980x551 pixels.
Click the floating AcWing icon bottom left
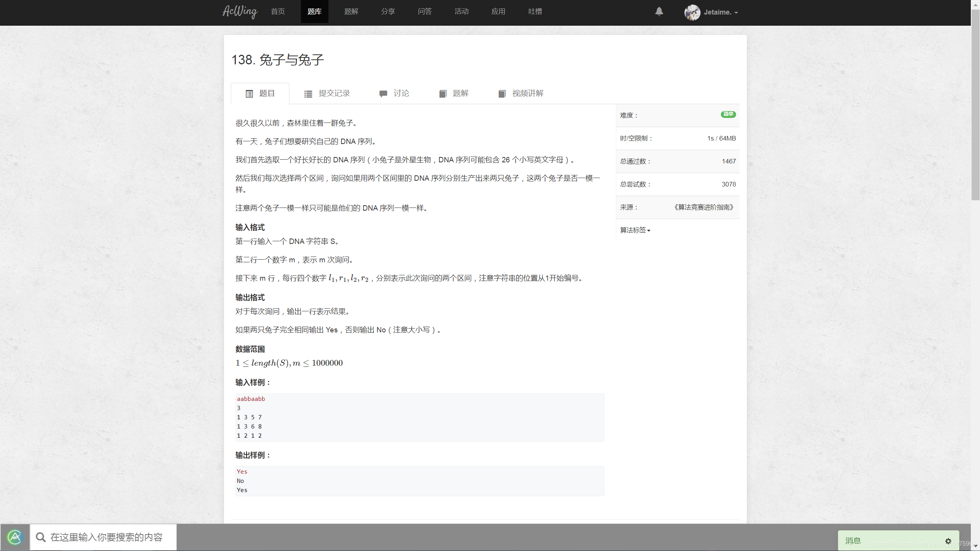[15, 537]
